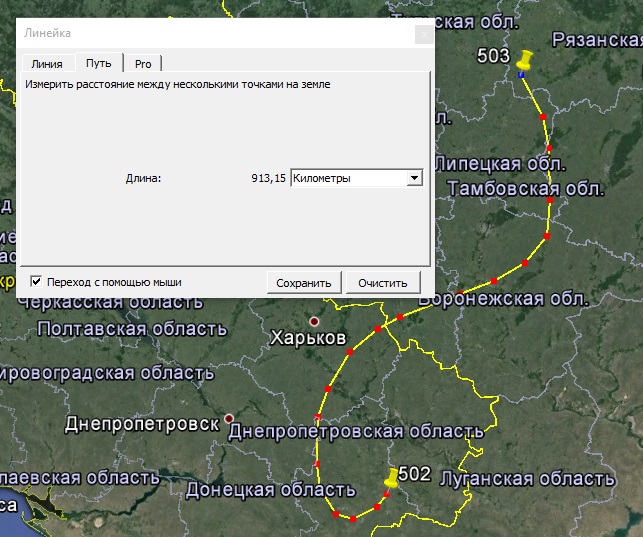Click the red path vertex just left of Харьков-region border crossing
Screen dimensions: 643x537
377,329
